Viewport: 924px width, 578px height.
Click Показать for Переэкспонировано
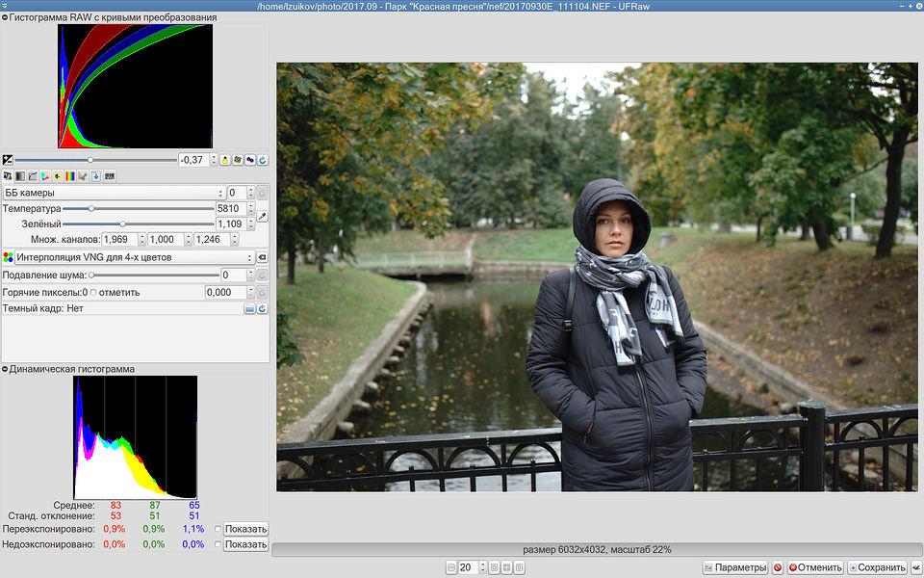pyautogui.click(x=245, y=529)
